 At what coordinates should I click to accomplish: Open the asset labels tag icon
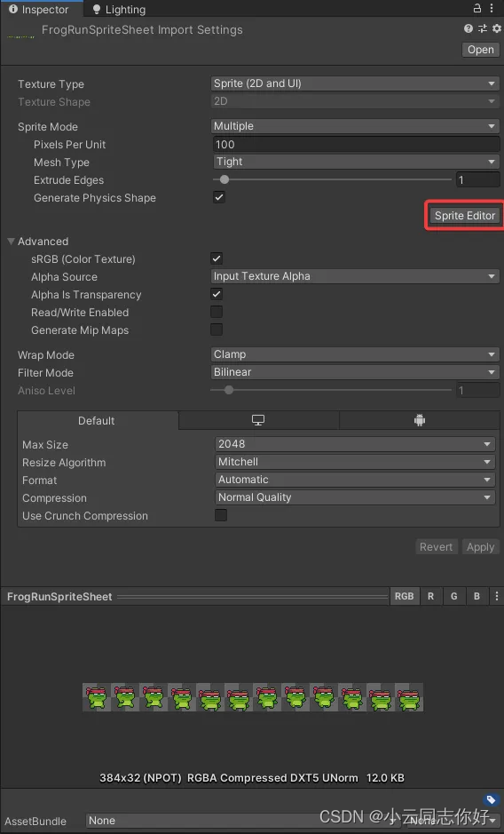point(490,799)
